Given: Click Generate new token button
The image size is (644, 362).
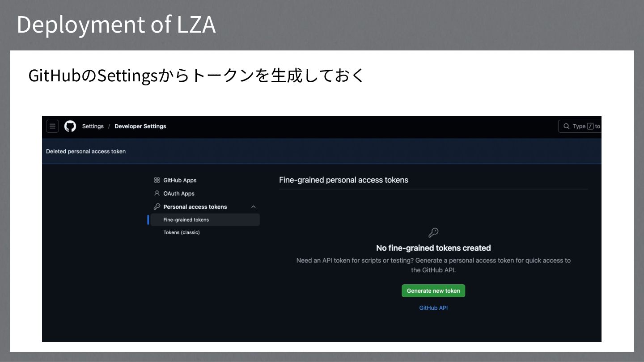Looking at the screenshot, I should (433, 290).
